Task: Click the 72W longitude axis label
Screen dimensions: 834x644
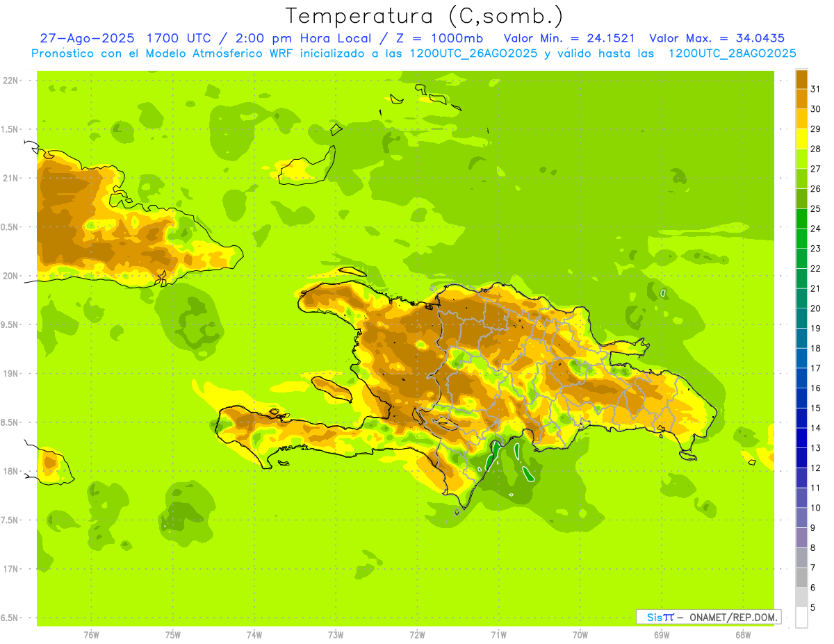Action: click(x=417, y=635)
